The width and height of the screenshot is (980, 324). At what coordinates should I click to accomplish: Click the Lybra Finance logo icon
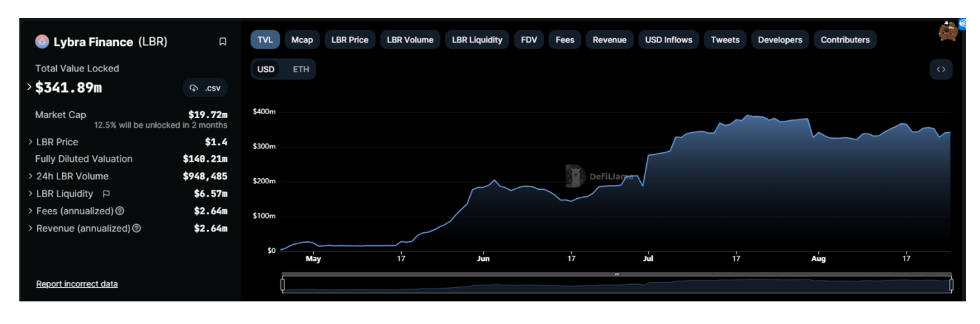pos(42,42)
